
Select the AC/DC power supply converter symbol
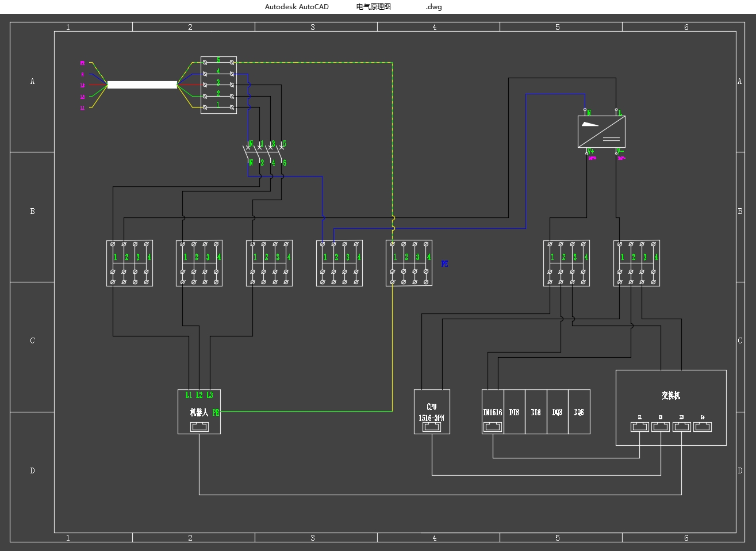tap(601, 132)
